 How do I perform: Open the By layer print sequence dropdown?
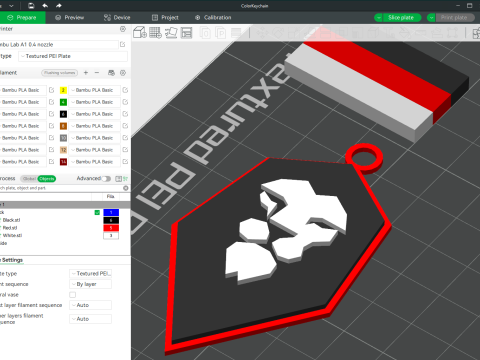click(90, 284)
